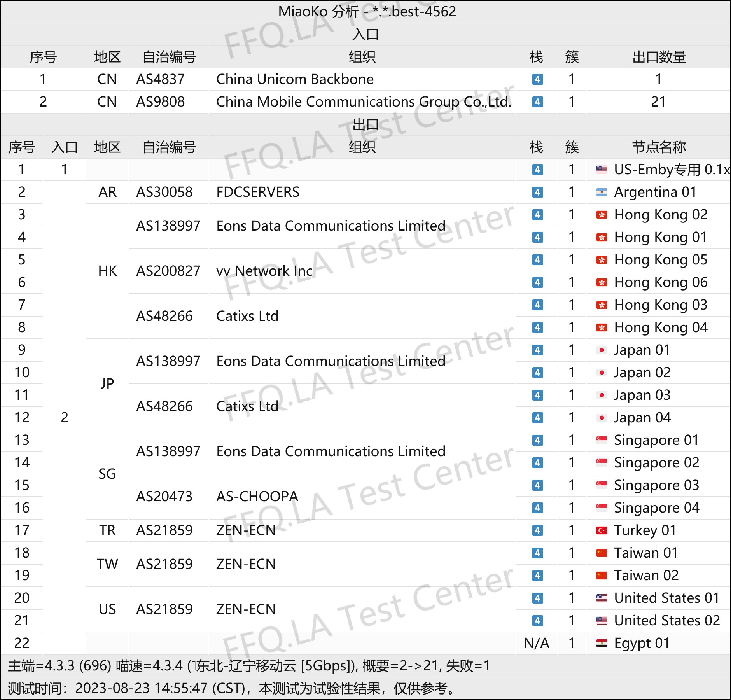Click the US flag beside US-Emby专用 0.1x
The height and width of the screenshot is (700, 731).
[602, 170]
